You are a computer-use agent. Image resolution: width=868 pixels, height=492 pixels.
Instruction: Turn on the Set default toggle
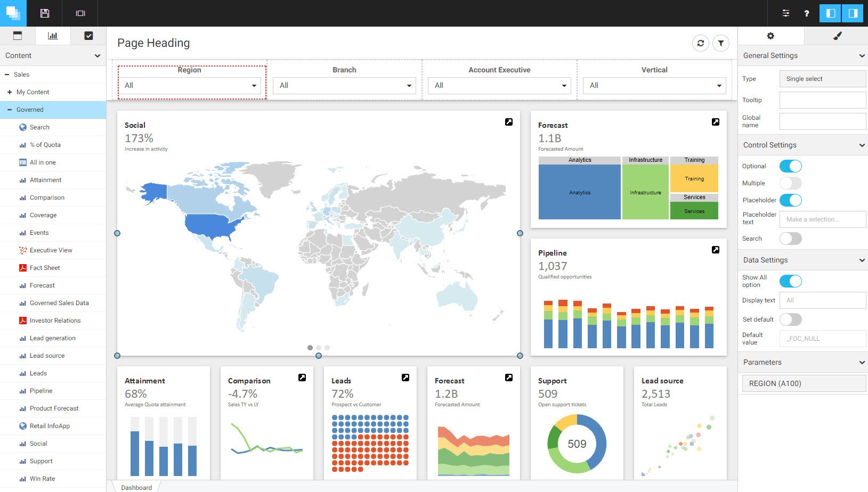click(x=790, y=319)
